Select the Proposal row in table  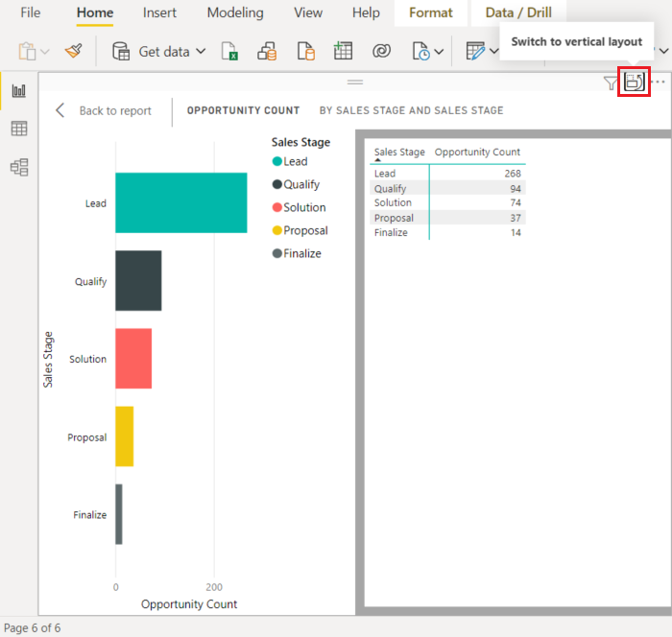(447, 218)
